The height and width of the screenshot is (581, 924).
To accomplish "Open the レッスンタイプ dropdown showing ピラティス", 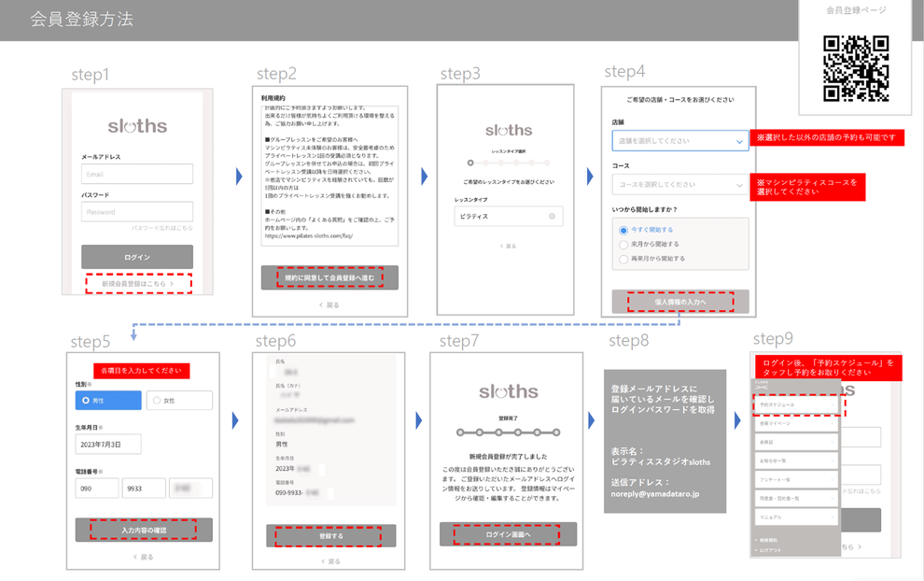I will coord(508,217).
